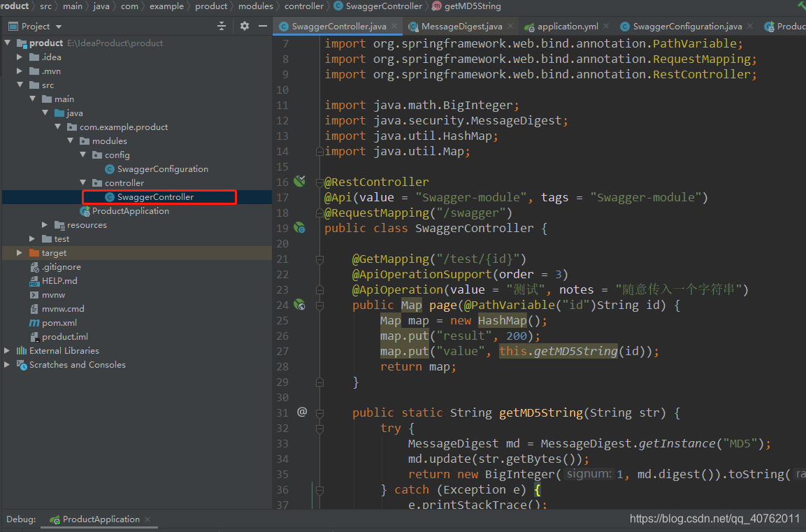Expand the resources folder
Screen dimensions: 806x532
(45, 224)
